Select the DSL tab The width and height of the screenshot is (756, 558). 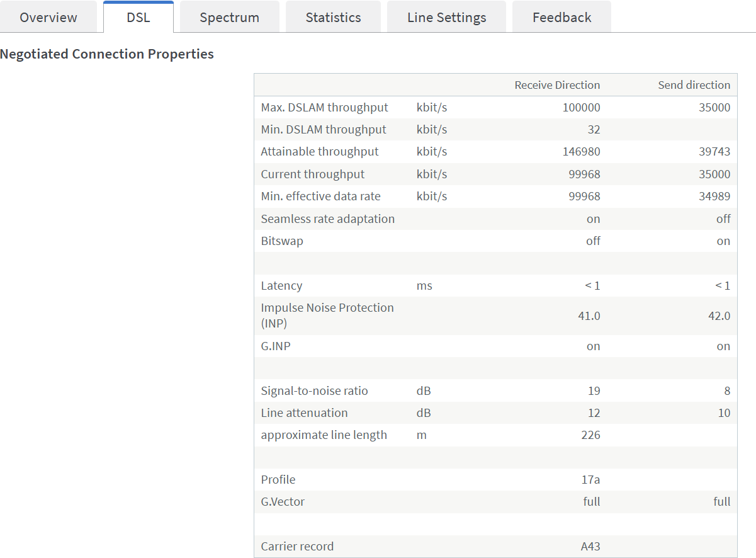138,17
